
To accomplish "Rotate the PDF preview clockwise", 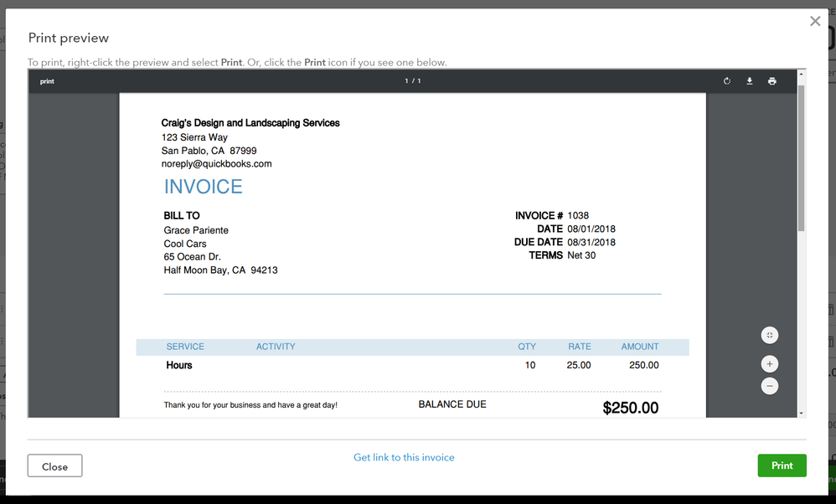I will [x=727, y=81].
